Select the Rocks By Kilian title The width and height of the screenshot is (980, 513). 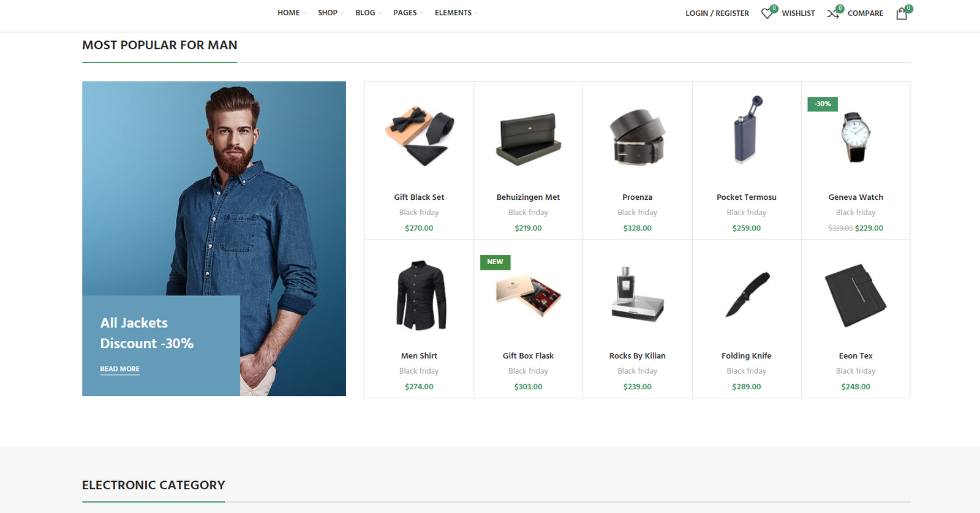(637, 356)
